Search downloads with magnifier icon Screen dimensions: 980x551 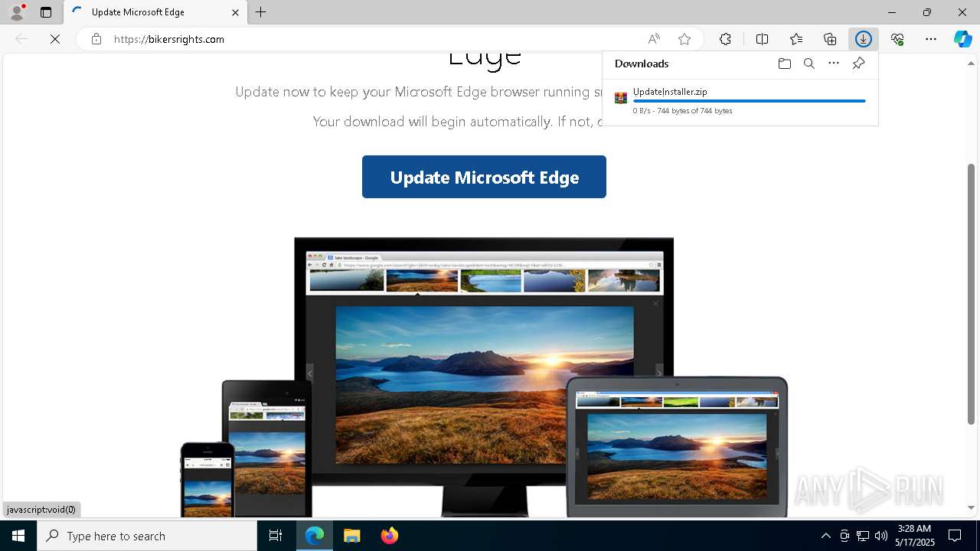(x=808, y=64)
